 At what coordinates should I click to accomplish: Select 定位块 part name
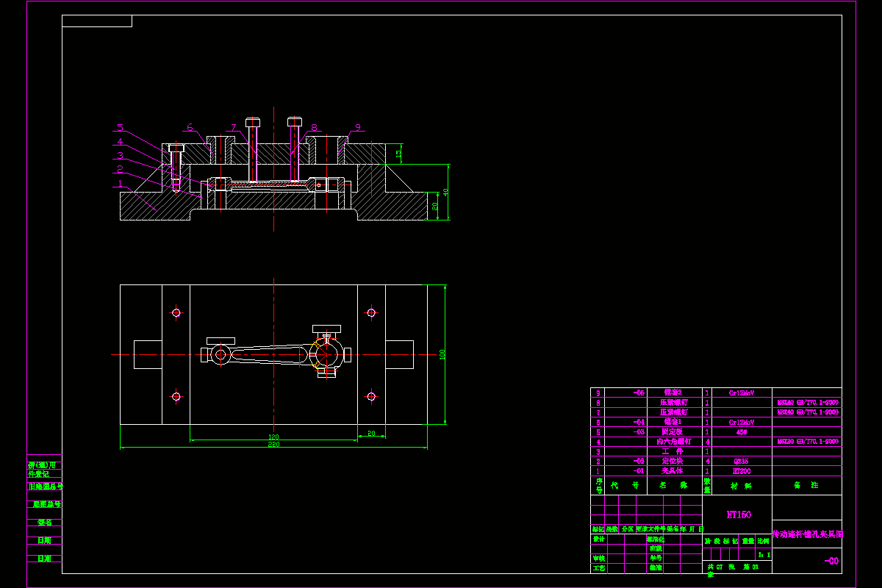[673, 461]
